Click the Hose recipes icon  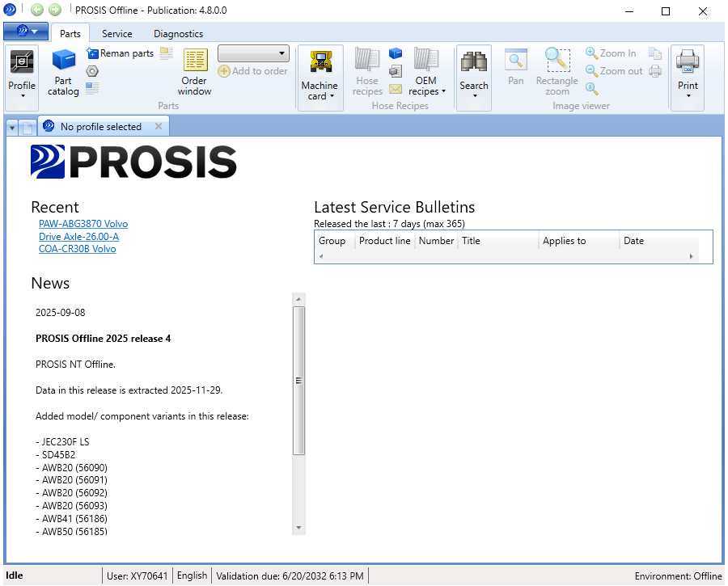pyautogui.click(x=366, y=71)
